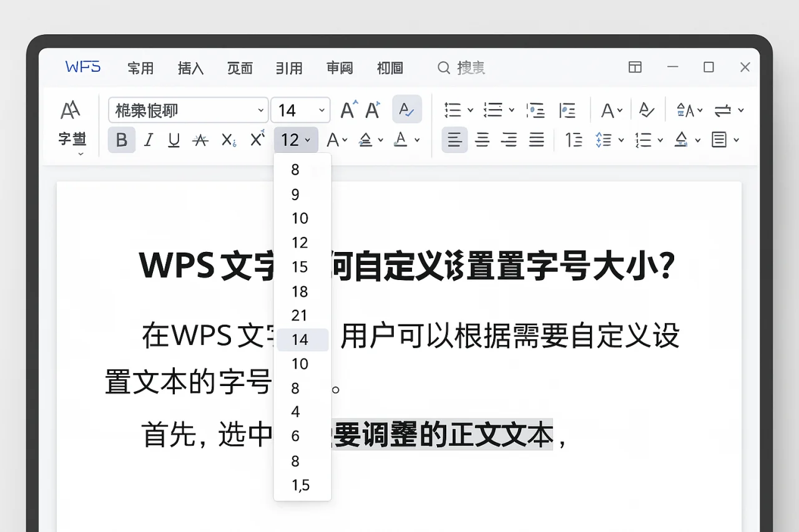Image resolution: width=799 pixels, height=532 pixels.
Task: Open the 审阅 menu tab
Action: pos(340,69)
